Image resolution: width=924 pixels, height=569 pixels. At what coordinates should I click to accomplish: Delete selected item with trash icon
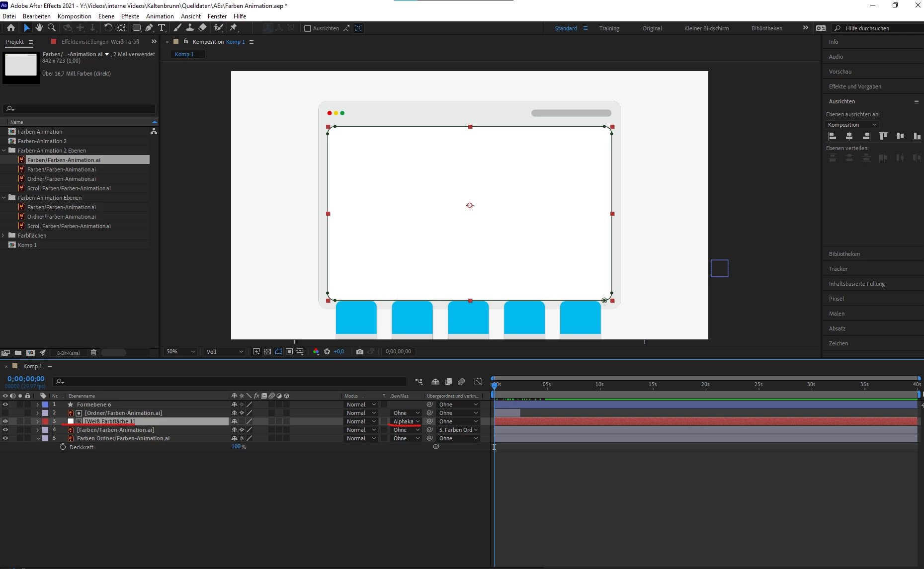pos(93,352)
